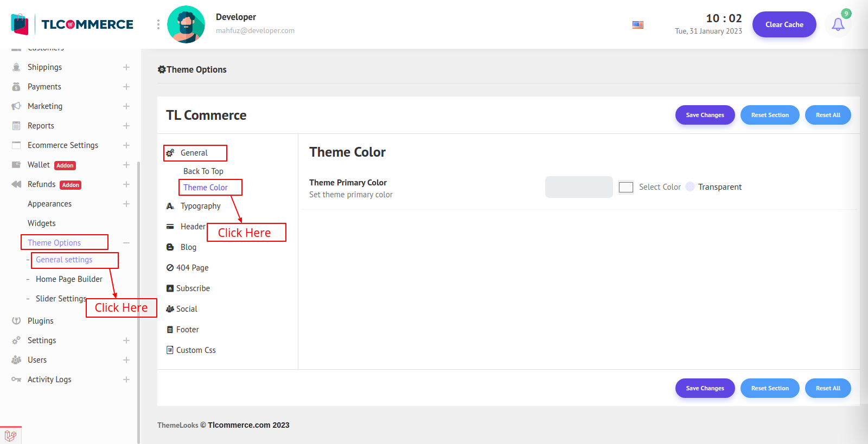Open the Typography settings tab
Screen dimensions: 868x444
[200, 206]
